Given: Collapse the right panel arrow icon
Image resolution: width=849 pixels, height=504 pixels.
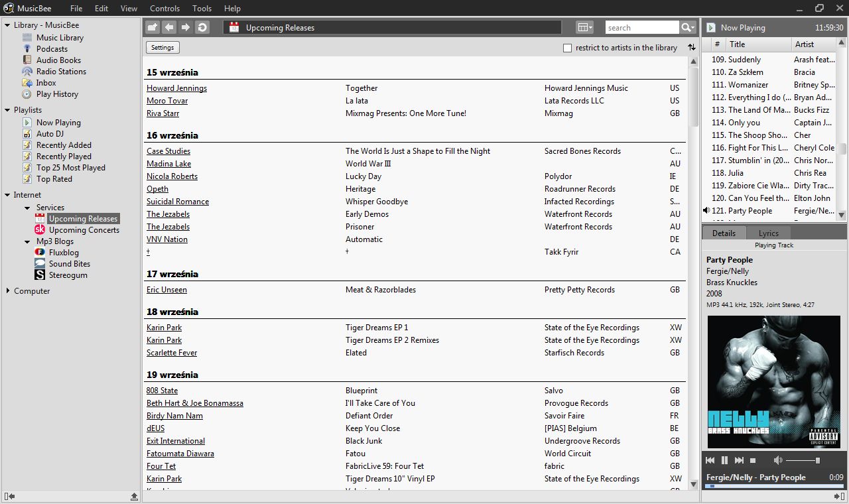Looking at the screenshot, I should (840, 496).
